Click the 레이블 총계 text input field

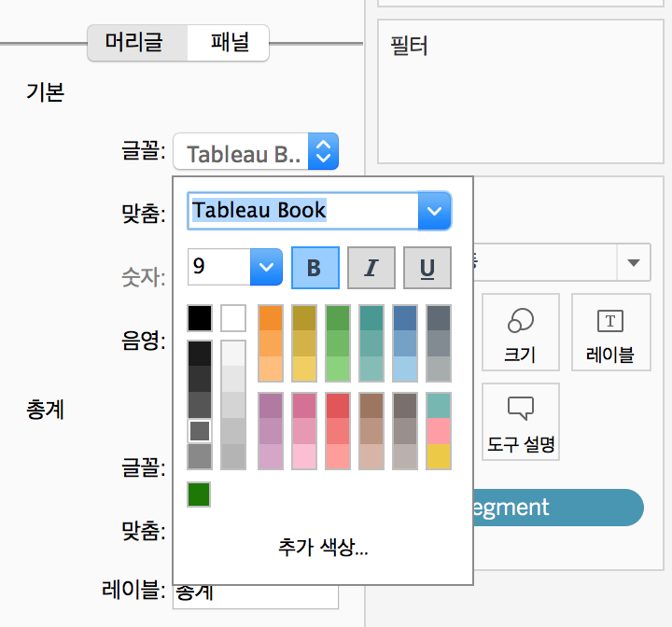tap(256, 595)
